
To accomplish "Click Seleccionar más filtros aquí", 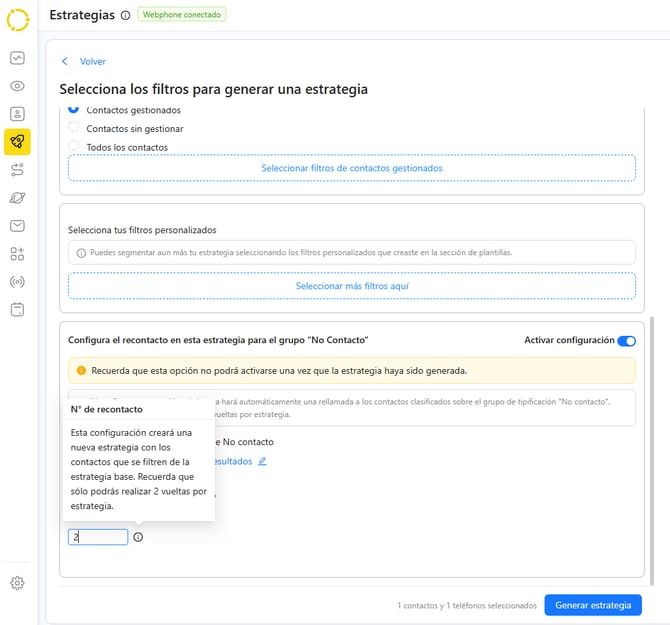I will 352,286.
